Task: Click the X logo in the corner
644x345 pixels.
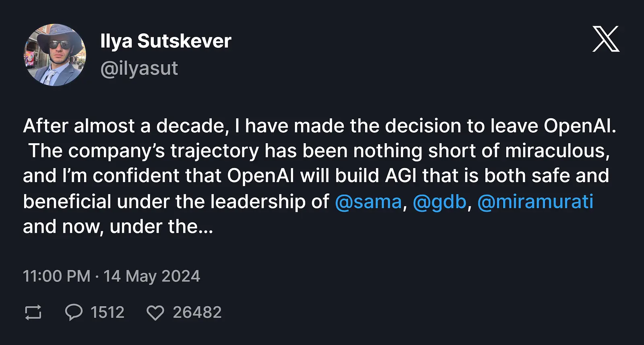Action: tap(606, 39)
